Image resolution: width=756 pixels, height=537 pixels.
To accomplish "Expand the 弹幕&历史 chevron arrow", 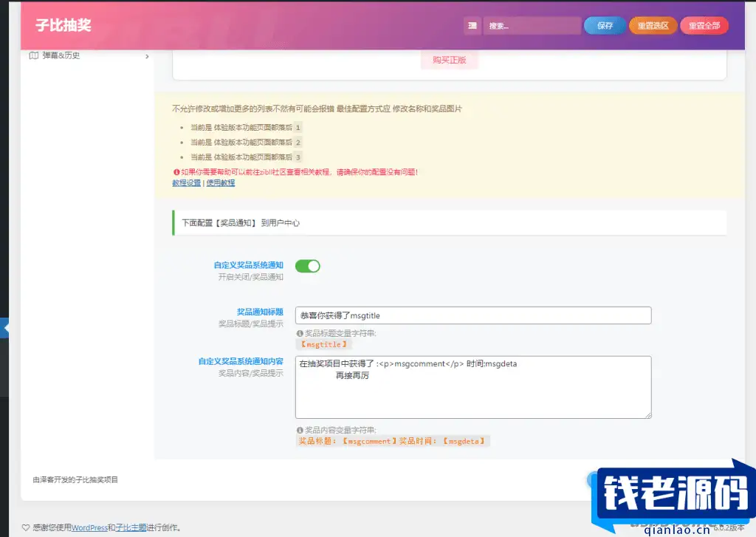I will point(147,56).
